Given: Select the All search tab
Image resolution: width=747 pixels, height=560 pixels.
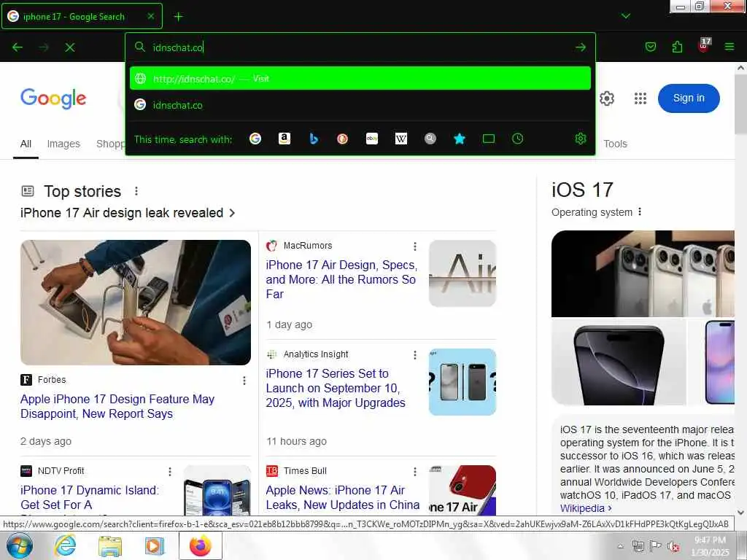Looking at the screenshot, I should coord(26,144).
